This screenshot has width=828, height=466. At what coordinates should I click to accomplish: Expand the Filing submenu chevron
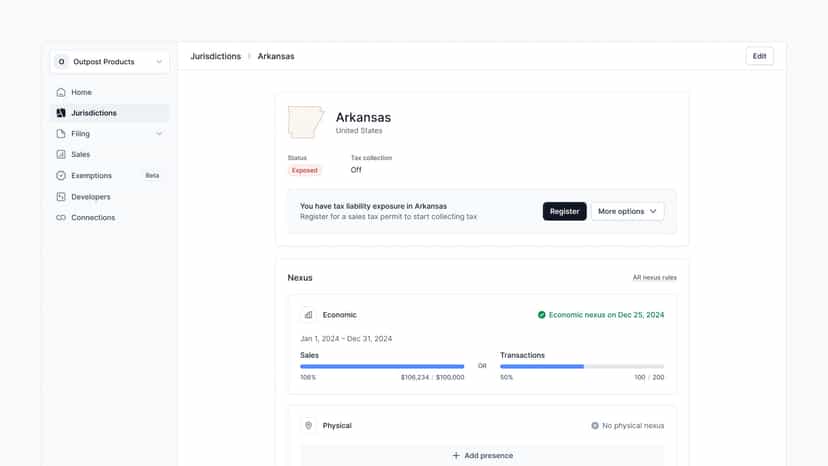pyautogui.click(x=159, y=134)
